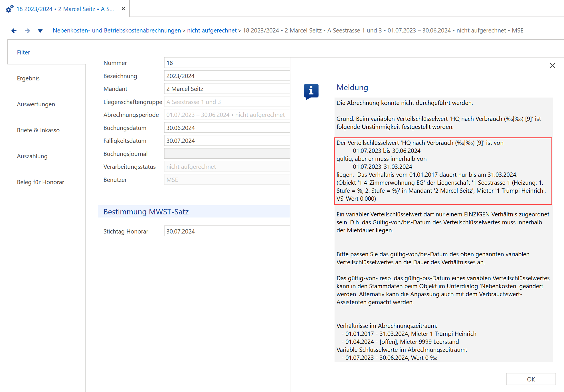The image size is (564, 392).
Task: Click the 18 2023/2024 Marcel Seitz breadcrumb
Action: [384, 31]
